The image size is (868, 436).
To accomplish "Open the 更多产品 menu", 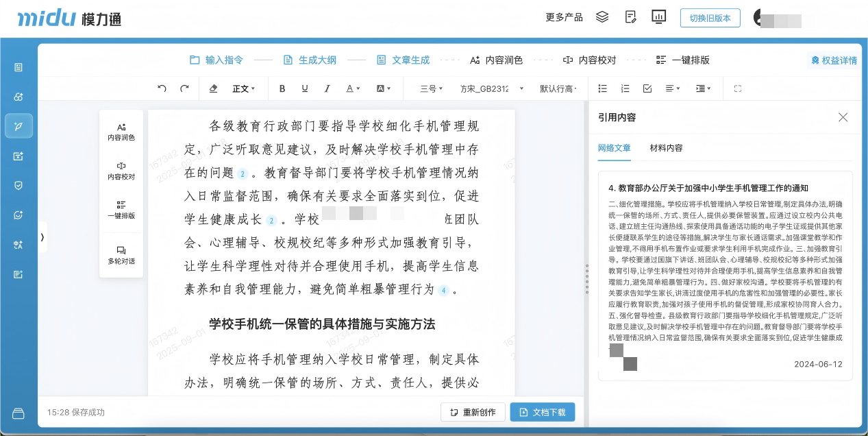I will pos(564,16).
